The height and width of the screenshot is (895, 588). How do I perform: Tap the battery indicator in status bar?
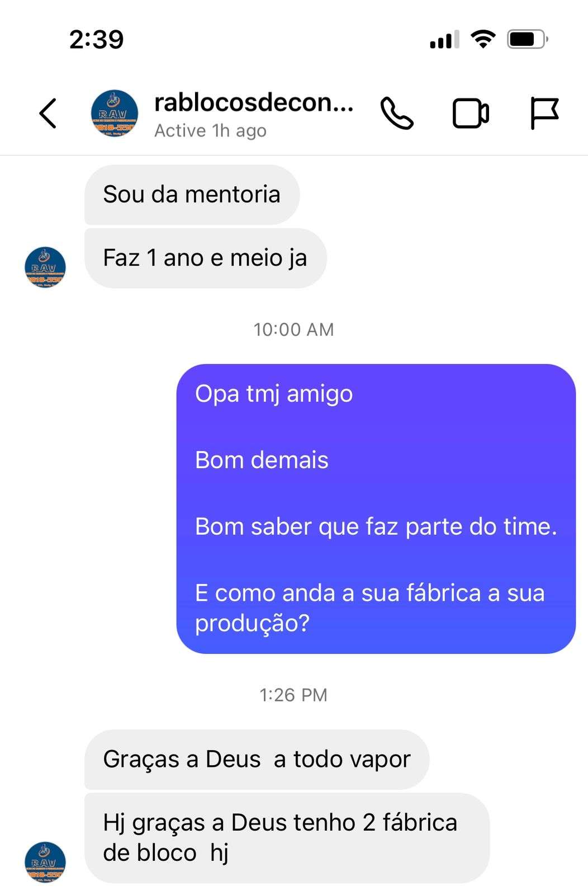coord(528,39)
